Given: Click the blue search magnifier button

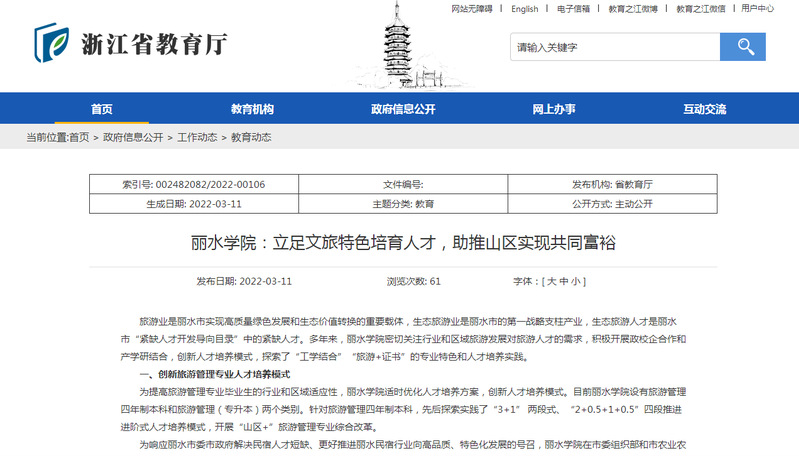Looking at the screenshot, I should click(744, 46).
